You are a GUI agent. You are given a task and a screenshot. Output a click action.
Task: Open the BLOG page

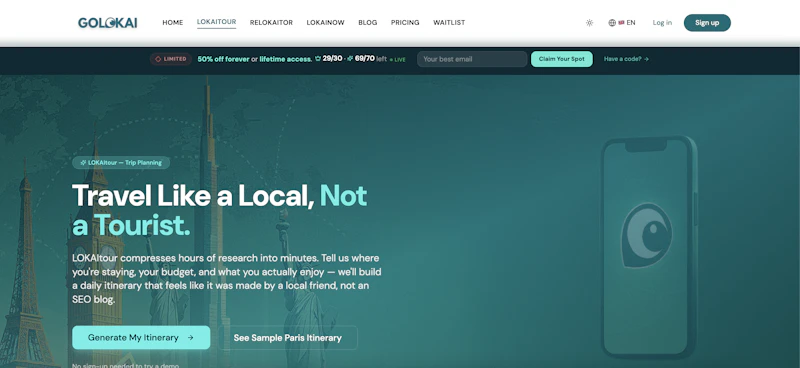click(x=367, y=22)
